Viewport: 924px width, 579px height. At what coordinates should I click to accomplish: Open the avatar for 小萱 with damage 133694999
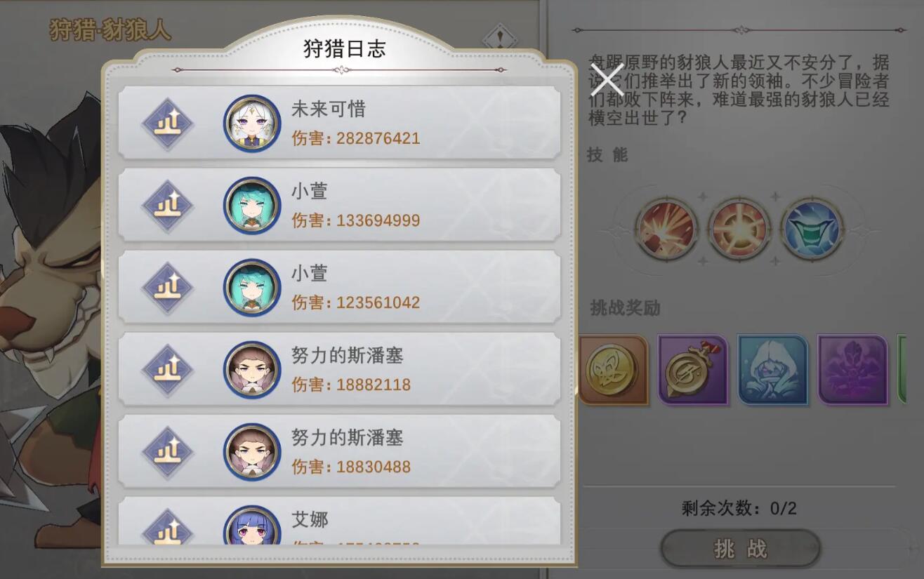click(x=252, y=206)
